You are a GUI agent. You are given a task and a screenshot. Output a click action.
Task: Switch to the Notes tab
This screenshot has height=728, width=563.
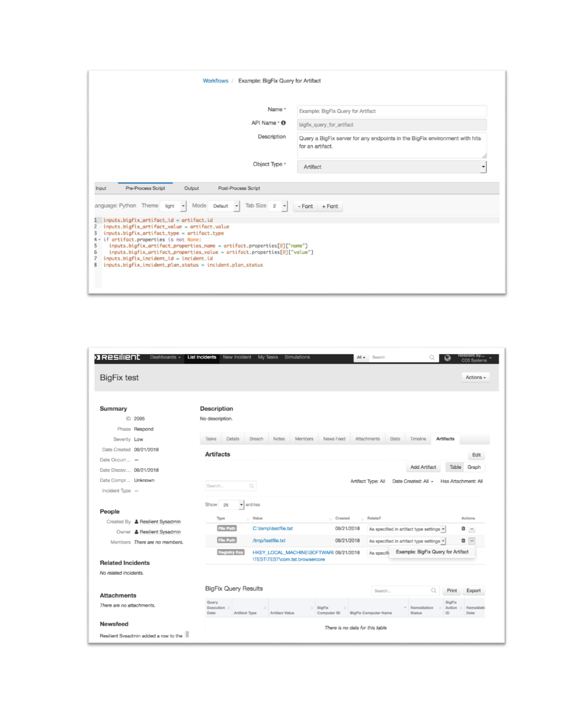tap(279, 439)
